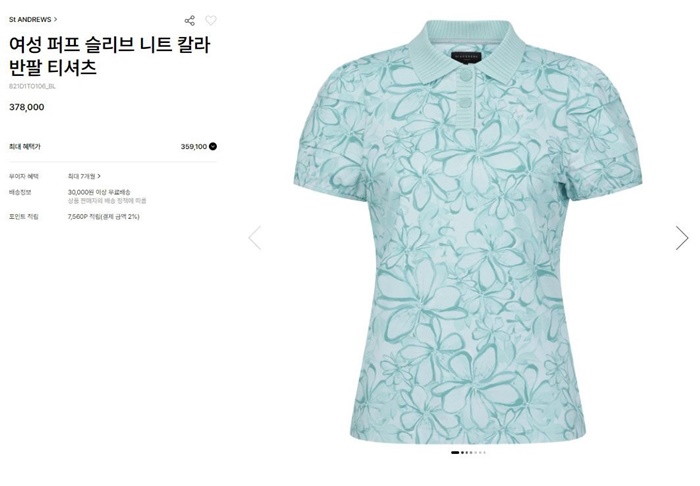
Task: Jump to the third carousel image dot
Action: [467, 453]
